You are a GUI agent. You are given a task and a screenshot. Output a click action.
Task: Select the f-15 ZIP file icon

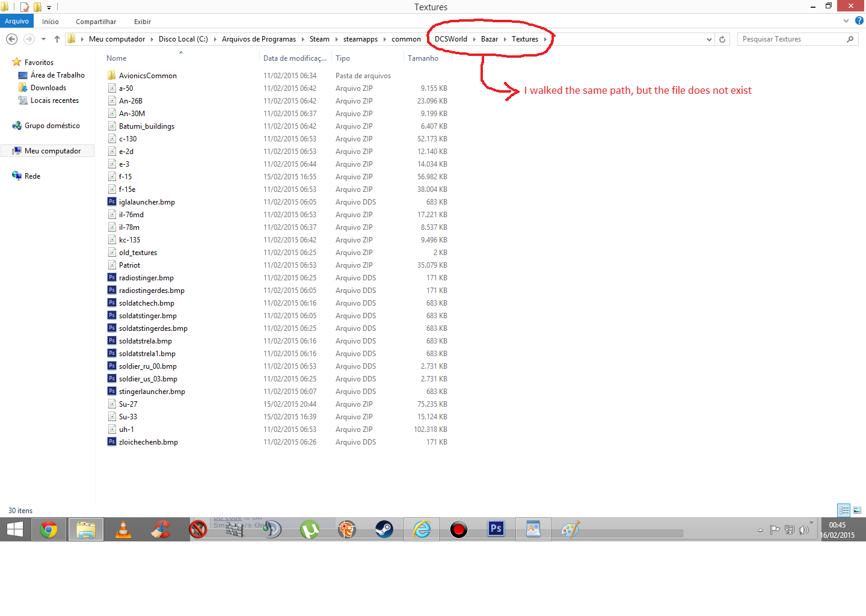(x=112, y=176)
